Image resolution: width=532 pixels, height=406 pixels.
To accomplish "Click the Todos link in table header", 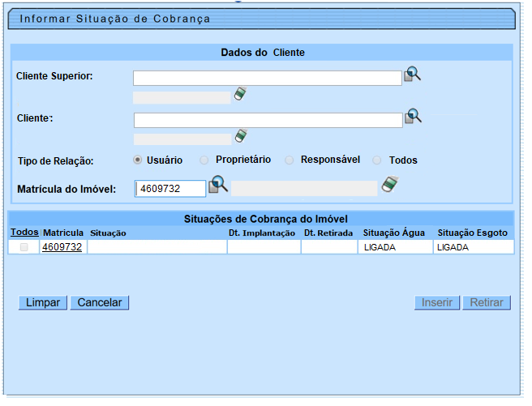I will tap(24, 233).
